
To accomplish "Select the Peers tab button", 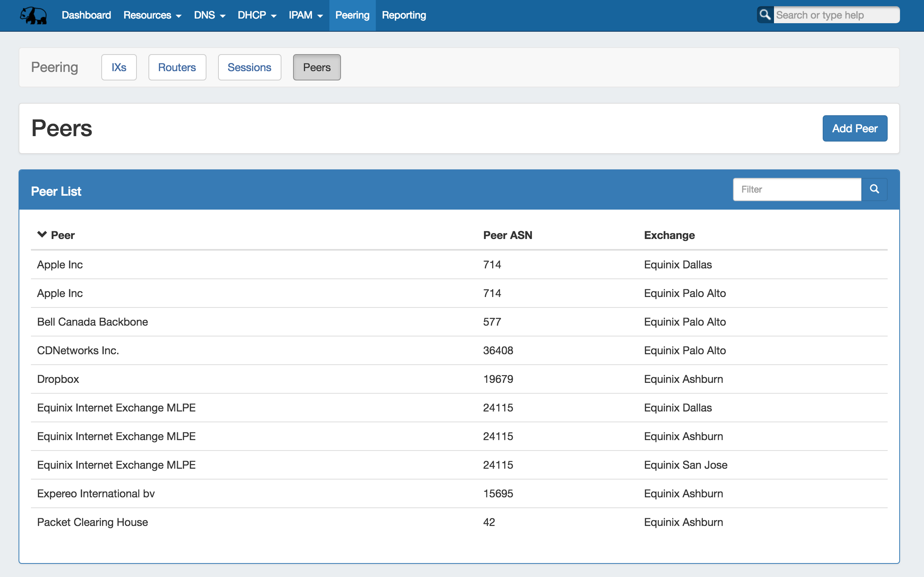I will [x=317, y=67].
